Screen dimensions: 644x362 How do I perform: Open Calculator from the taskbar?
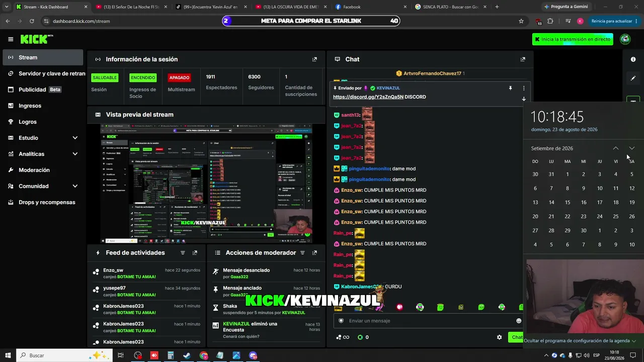pos(171,355)
